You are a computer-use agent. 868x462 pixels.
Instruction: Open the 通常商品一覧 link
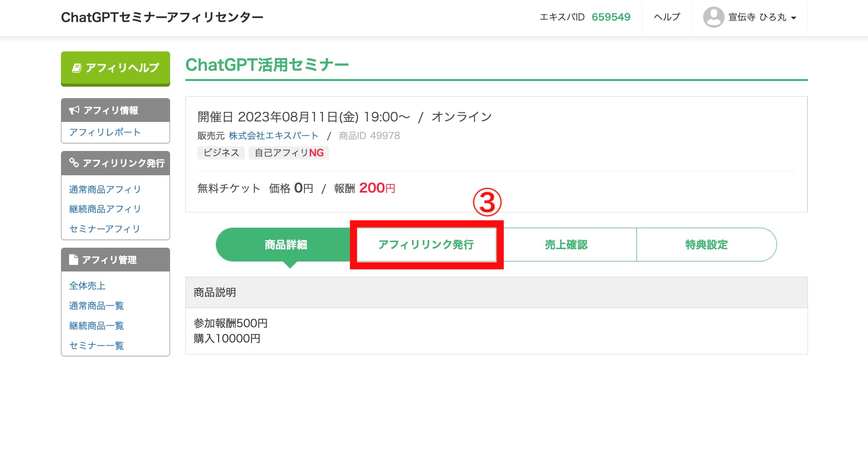pyautogui.click(x=97, y=306)
